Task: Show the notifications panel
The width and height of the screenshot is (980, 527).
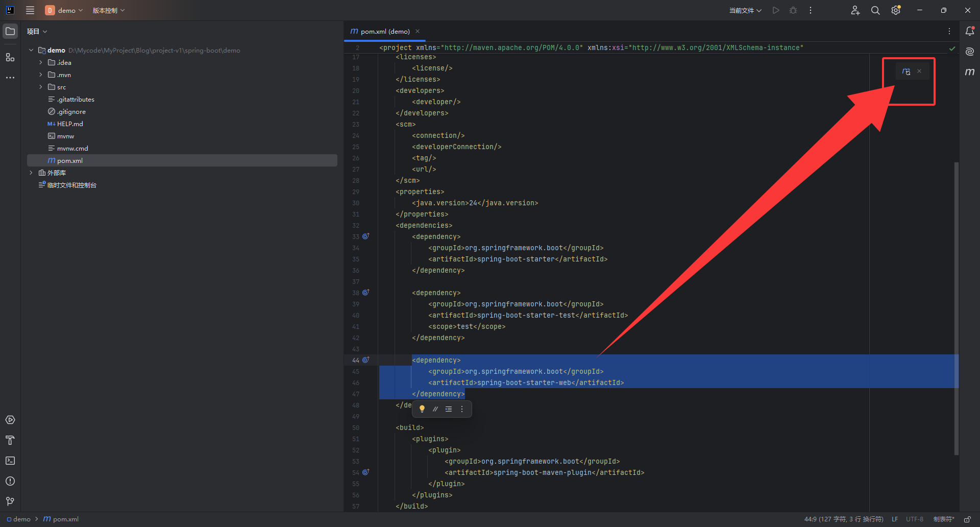Action: [x=969, y=31]
